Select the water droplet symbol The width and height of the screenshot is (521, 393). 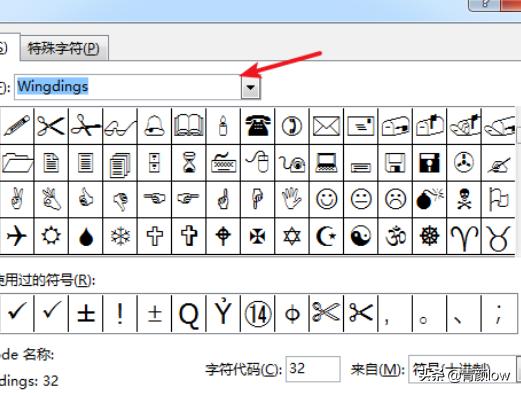point(85,237)
